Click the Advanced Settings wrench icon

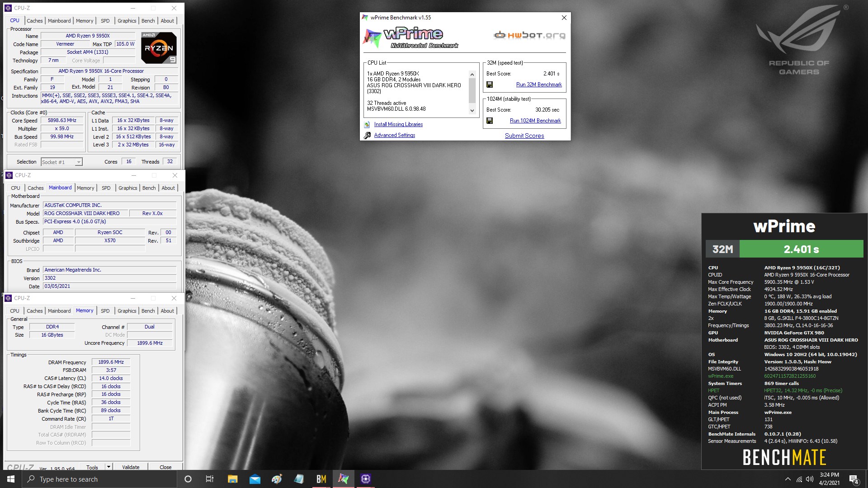(x=367, y=136)
